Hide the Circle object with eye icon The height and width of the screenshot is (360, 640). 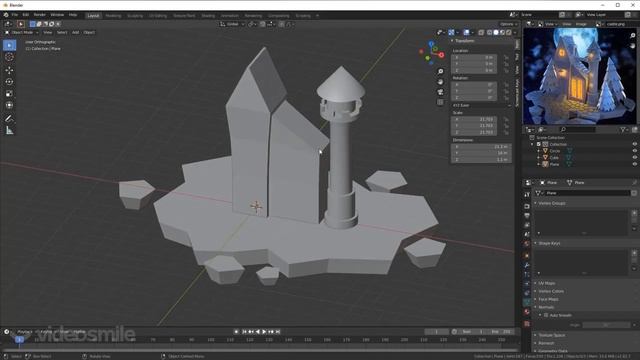coord(634,151)
